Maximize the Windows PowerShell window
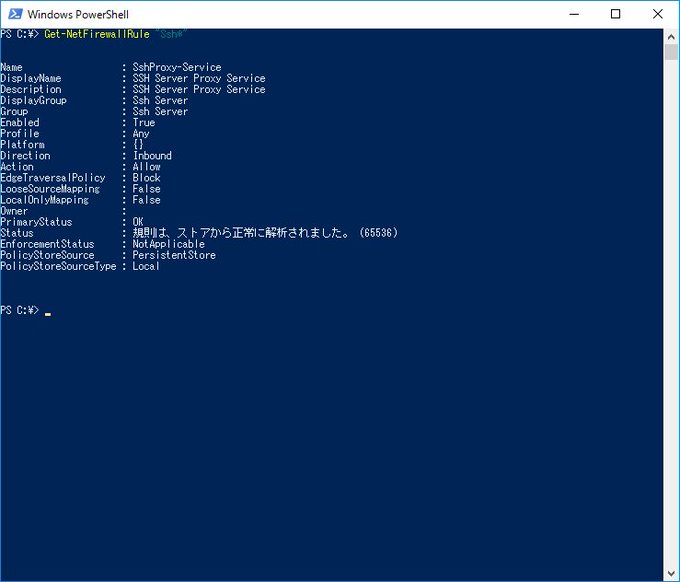The height and width of the screenshot is (582, 680). tap(615, 14)
